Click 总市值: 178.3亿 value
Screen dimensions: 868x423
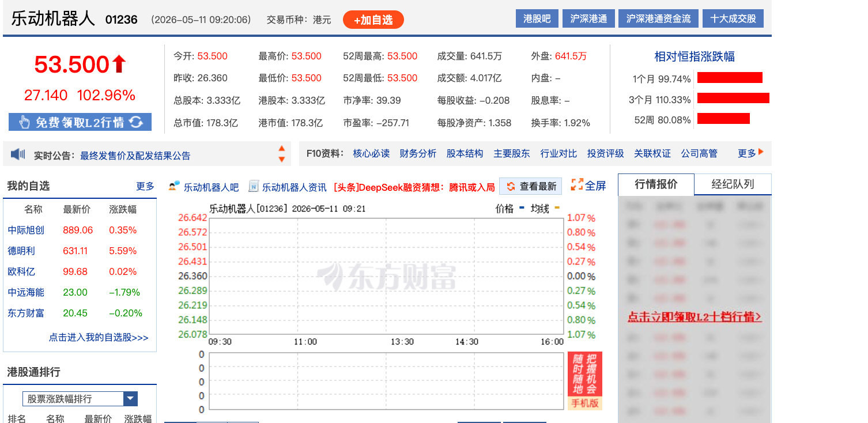222,123
